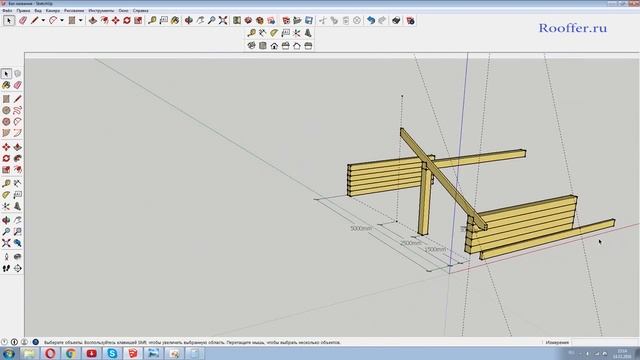Click the 2500mm dimension label

411,243
